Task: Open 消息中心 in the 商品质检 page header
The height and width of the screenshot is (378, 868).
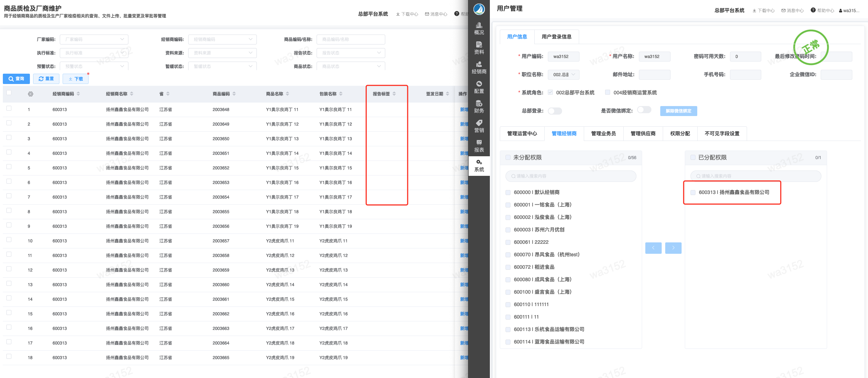Action: [x=436, y=14]
